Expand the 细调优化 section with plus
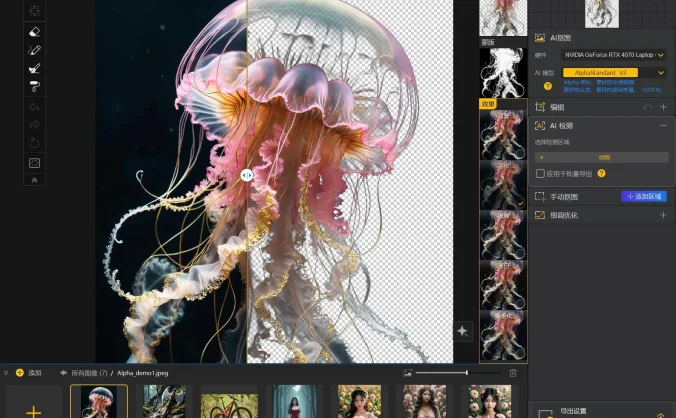 tap(663, 215)
